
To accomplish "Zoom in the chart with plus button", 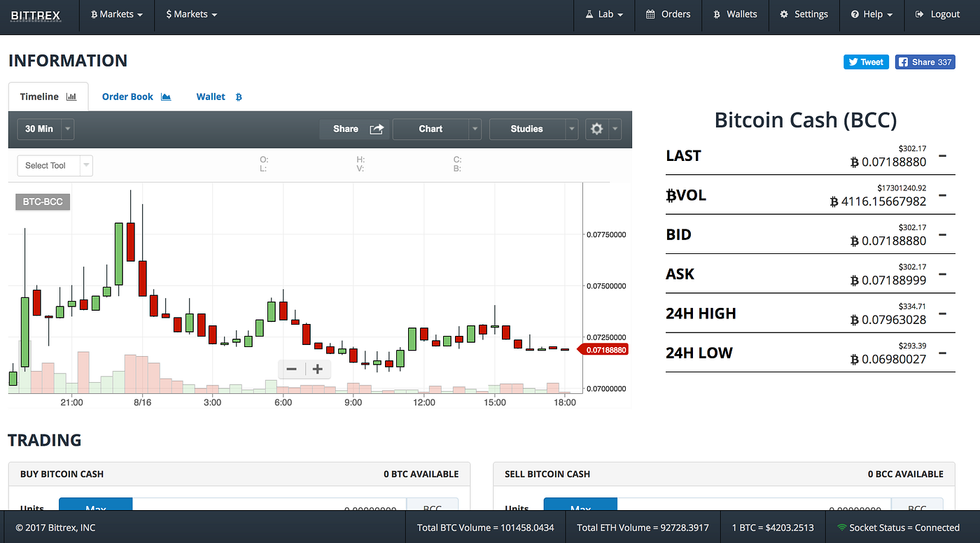I will 318,369.
